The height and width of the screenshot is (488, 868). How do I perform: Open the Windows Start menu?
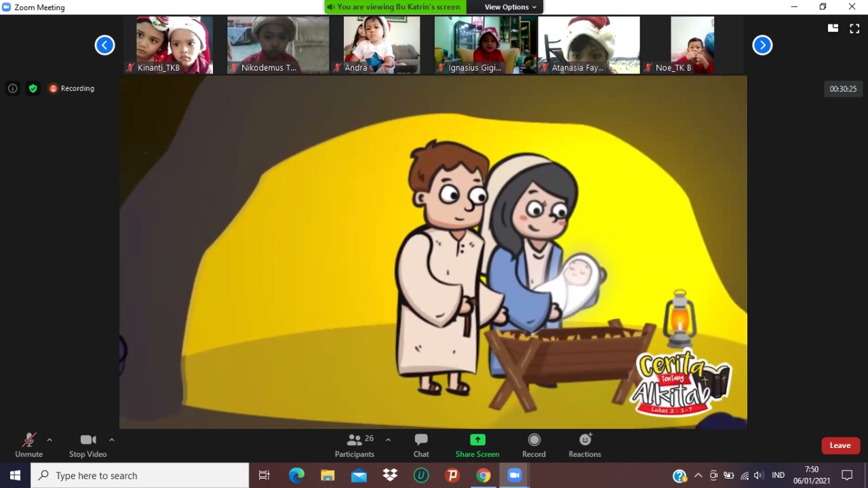tap(15, 475)
